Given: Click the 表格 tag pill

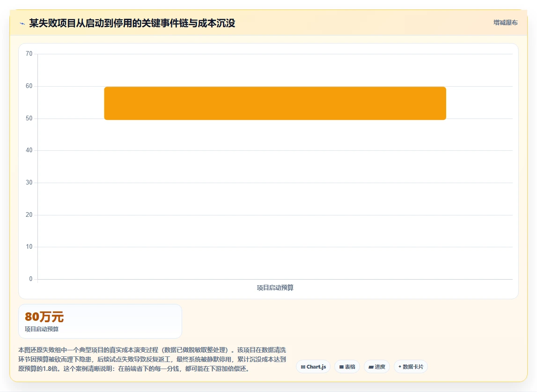Looking at the screenshot, I should 347,367.
